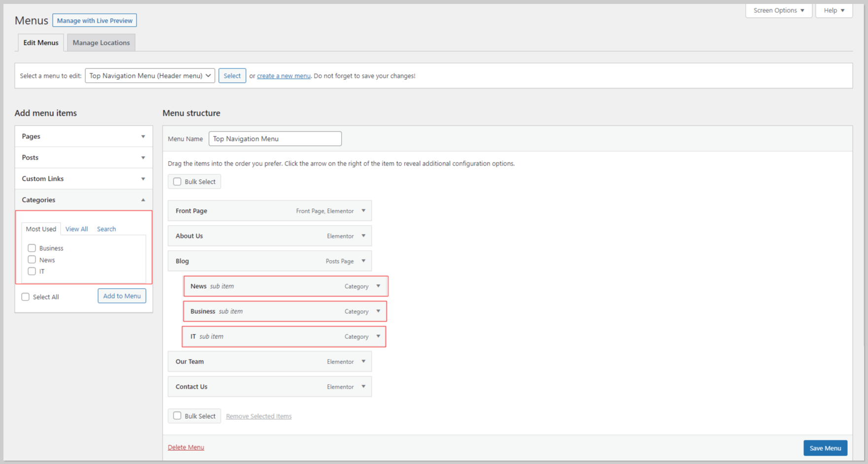The image size is (868, 464).
Task: Expand the News sub item arrow
Action: [x=378, y=286]
